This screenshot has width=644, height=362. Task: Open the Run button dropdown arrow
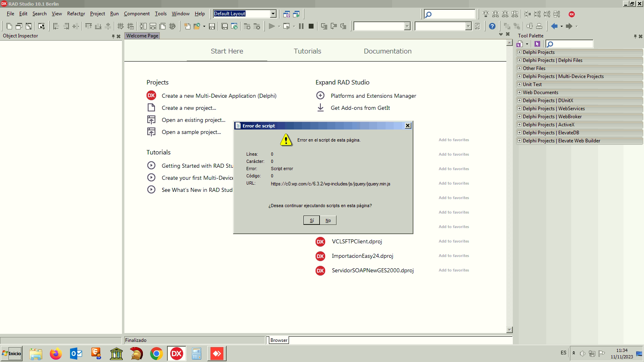pyautogui.click(x=279, y=27)
